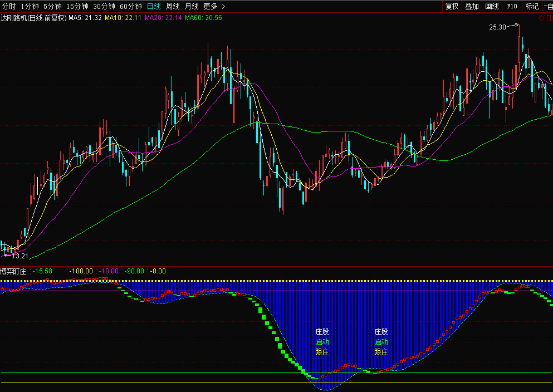Expand more timeframes via the > arrow
Screen dimensions: 553x392
[x=223, y=6]
